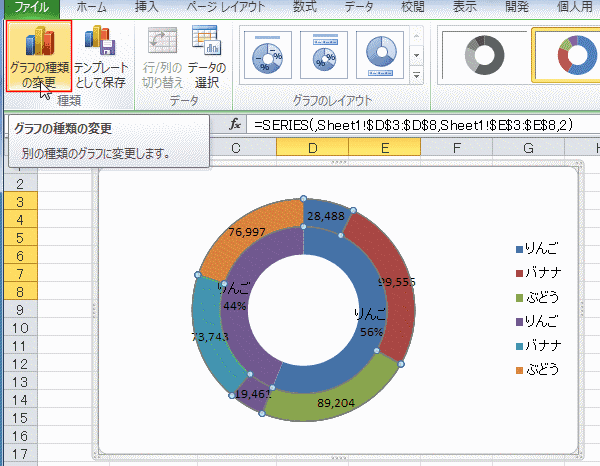Switch to 表示 tab
This screenshot has width=600, height=466.
click(x=465, y=7)
